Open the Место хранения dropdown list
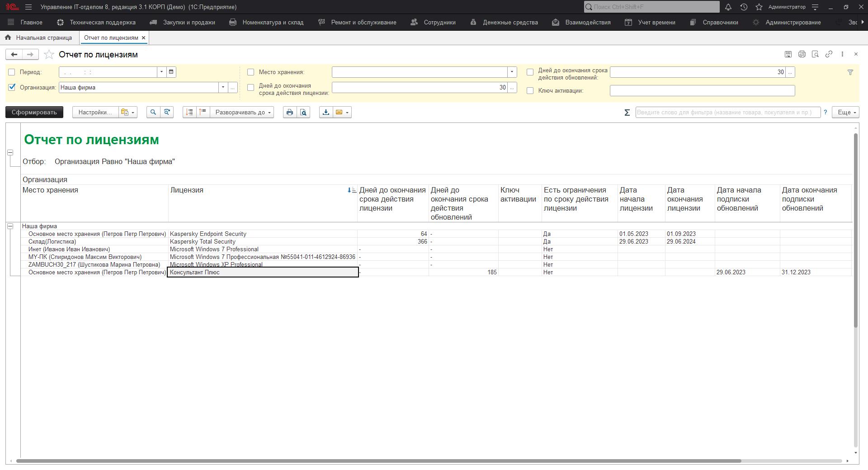The image size is (868, 470). [x=512, y=72]
